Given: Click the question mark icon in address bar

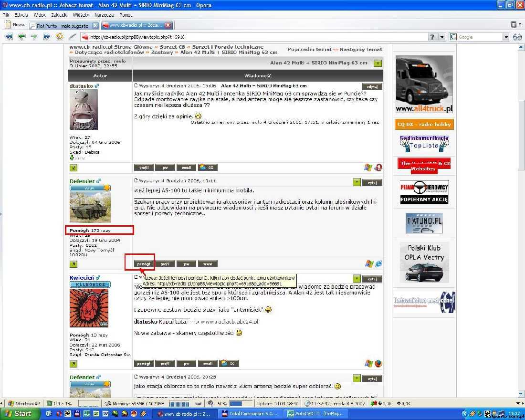Looking at the screenshot, I should point(432,37).
